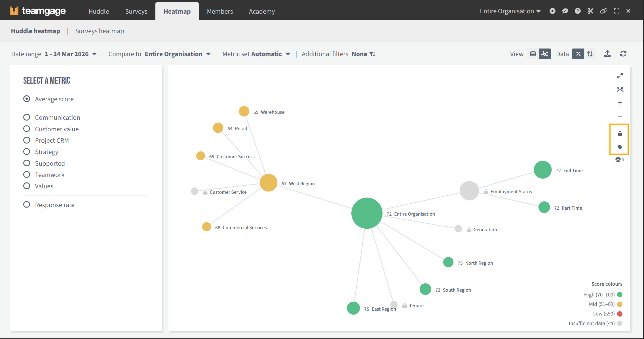Select the Teamwork metric option
This screenshot has height=339, width=644.
coord(27,174)
